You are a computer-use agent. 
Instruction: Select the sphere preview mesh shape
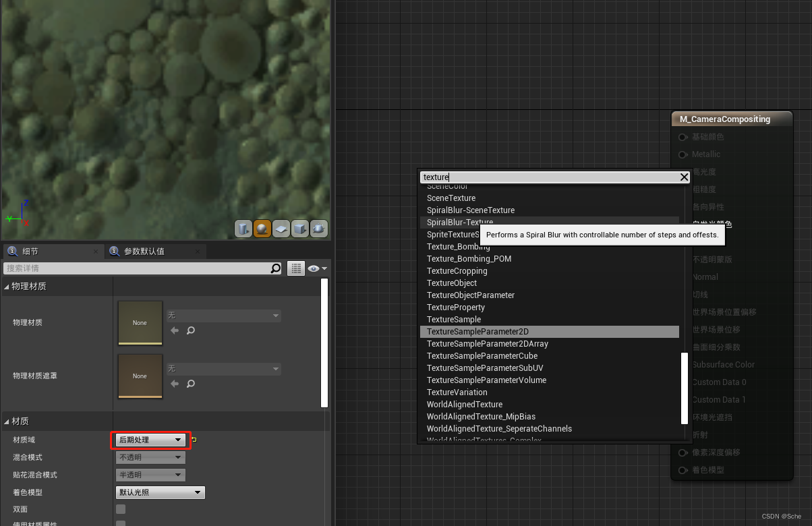pos(262,229)
